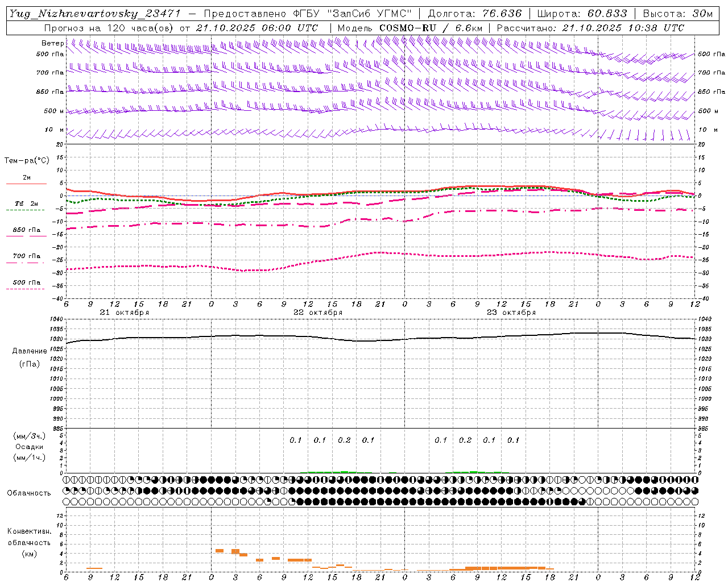
Task: Click the forecast header Прогноз на 120 часа(ов)
Action: [109, 28]
